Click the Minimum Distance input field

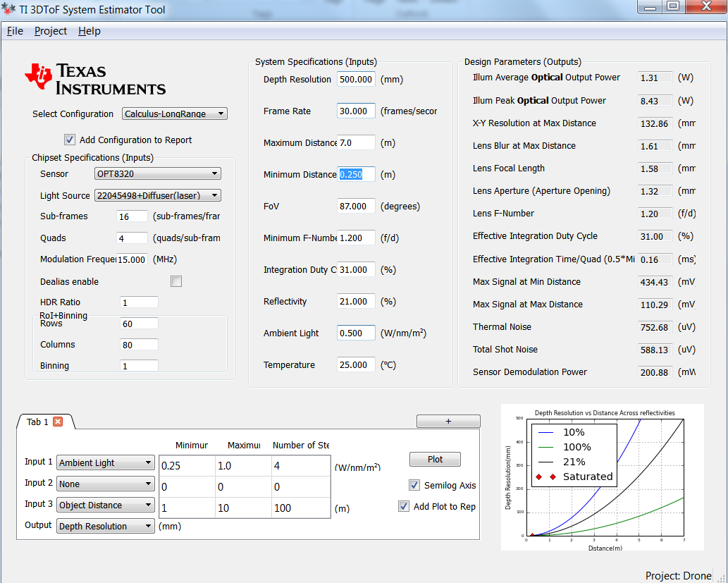(x=356, y=174)
